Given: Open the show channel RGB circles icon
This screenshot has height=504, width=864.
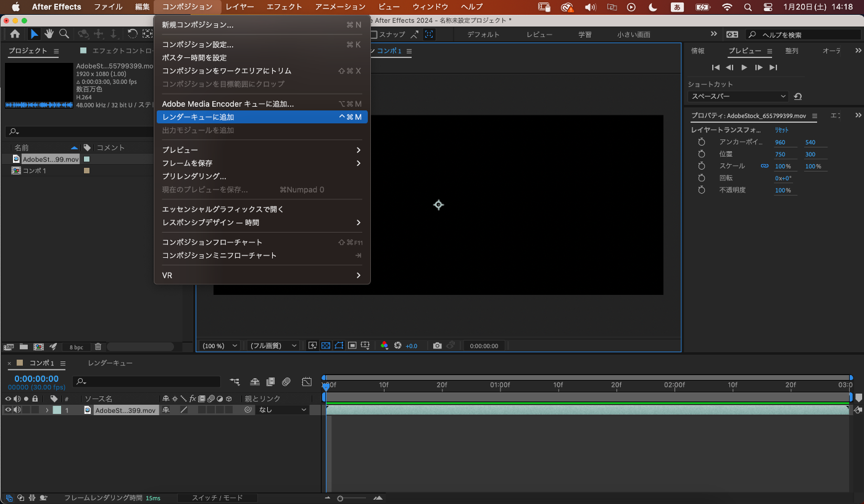Looking at the screenshot, I should pos(384,345).
